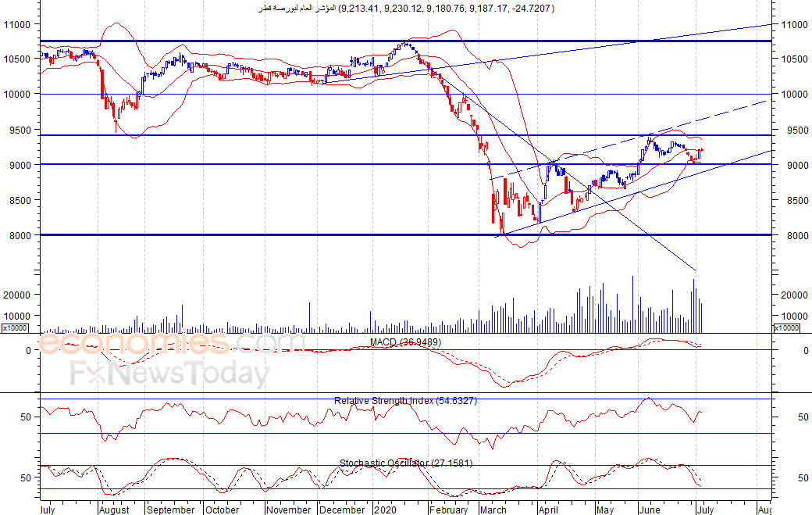Click the Stochastic 50 level label on right axis

803,477
